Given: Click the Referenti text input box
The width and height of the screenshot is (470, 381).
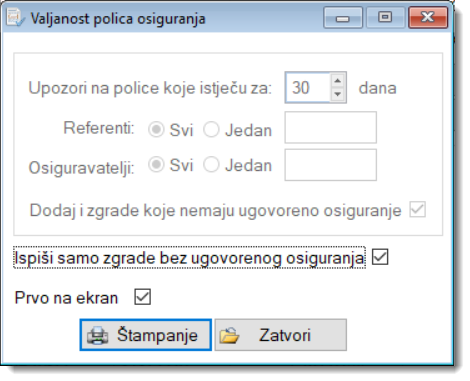Looking at the screenshot, I should pos(331,127).
